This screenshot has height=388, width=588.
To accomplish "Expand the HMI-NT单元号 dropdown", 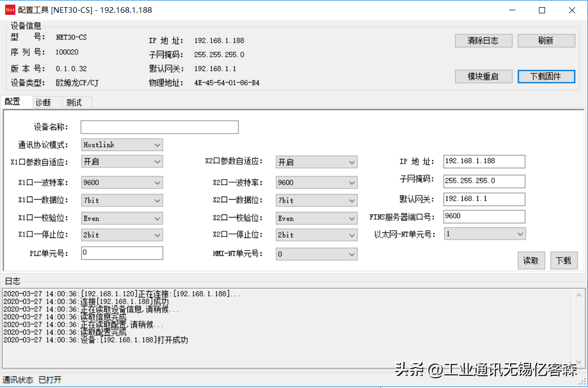I will pyautogui.click(x=316, y=254).
